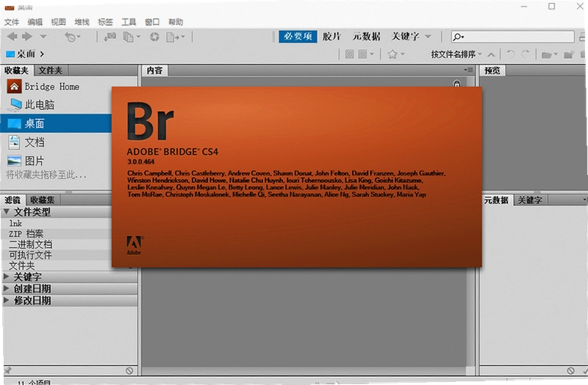The width and height of the screenshot is (588, 385).
Task: Select the 胶片 workspace button
Action: click(x=332, y=36)
